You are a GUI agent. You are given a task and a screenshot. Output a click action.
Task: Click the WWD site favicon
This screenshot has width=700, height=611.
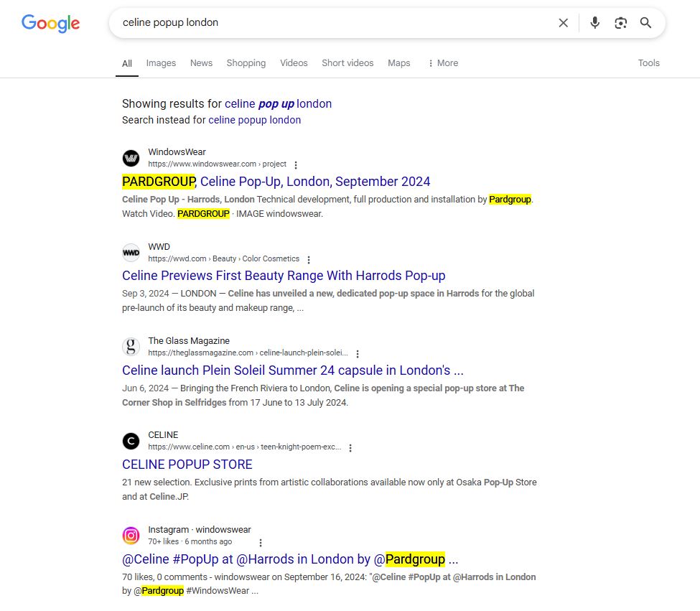click(x=131, y=253)
